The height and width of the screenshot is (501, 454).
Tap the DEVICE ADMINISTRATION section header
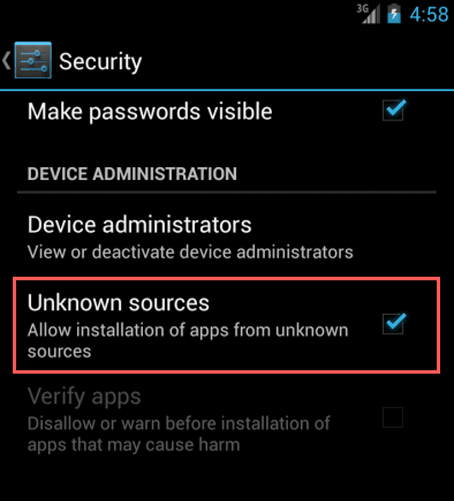click(x=132, y=174)
